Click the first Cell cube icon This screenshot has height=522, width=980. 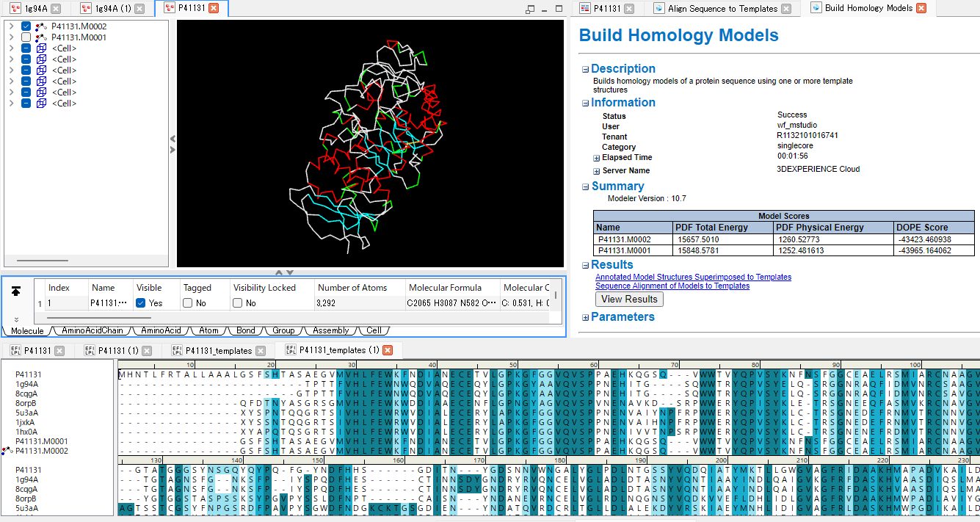pos(41,48)
